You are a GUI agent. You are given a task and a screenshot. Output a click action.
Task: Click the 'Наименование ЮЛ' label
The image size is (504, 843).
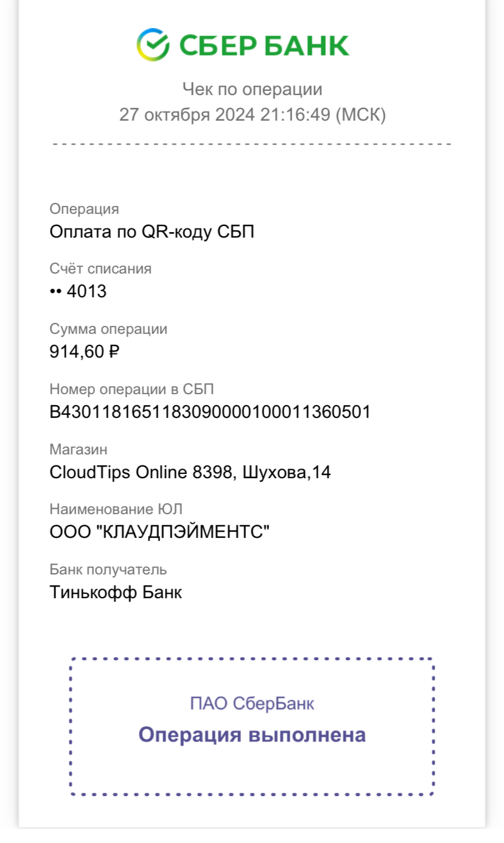click(x=116, y=509)
